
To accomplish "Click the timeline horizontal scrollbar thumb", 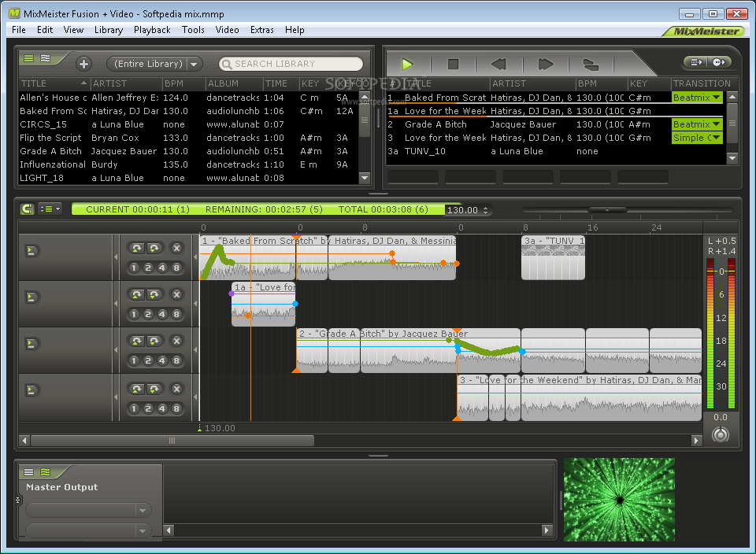I will coord(172,441).
